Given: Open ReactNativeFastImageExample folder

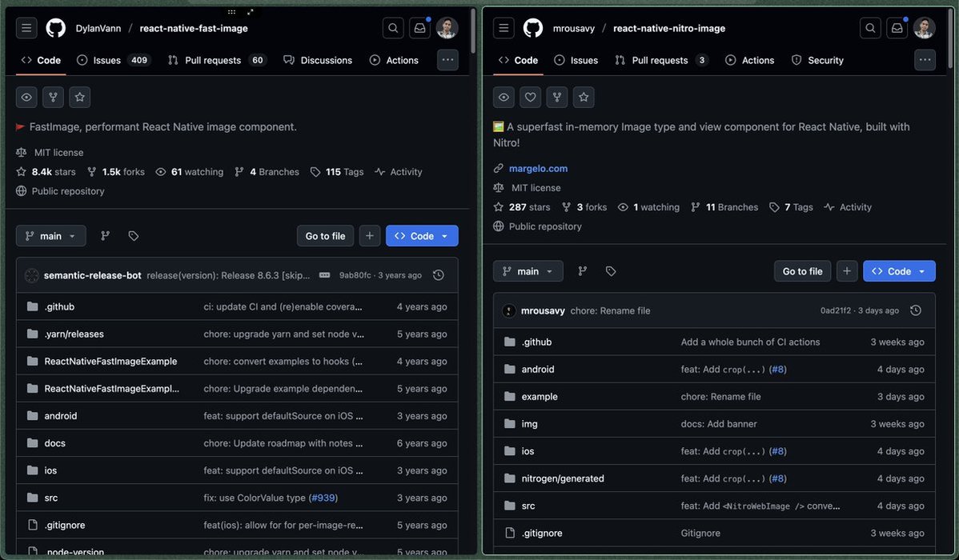Looking at the screenshot, I should (110, 362).
